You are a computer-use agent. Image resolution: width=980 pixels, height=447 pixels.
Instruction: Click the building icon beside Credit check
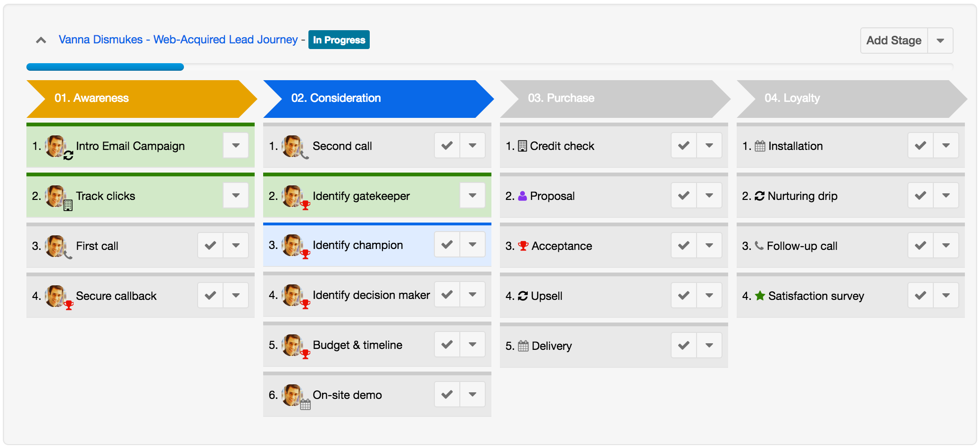pyautogui.click(x=522, y=146)
